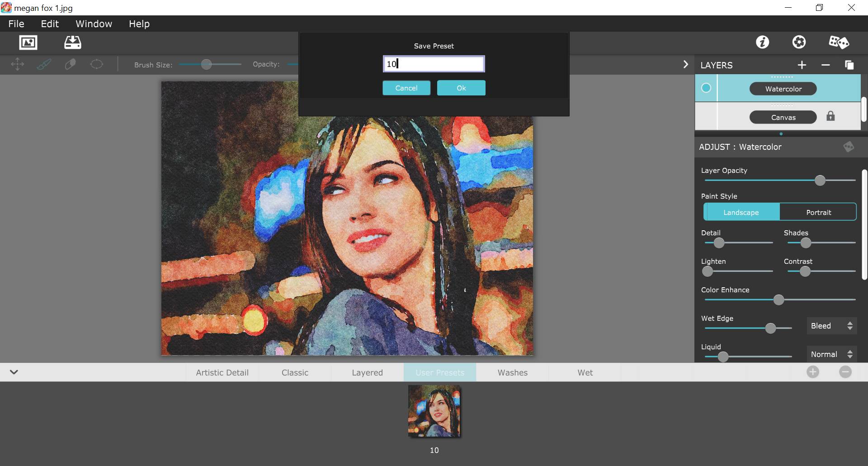The image size is (868, 466).
Task: Select Portrait paint style
Action: tap(818, 212)
